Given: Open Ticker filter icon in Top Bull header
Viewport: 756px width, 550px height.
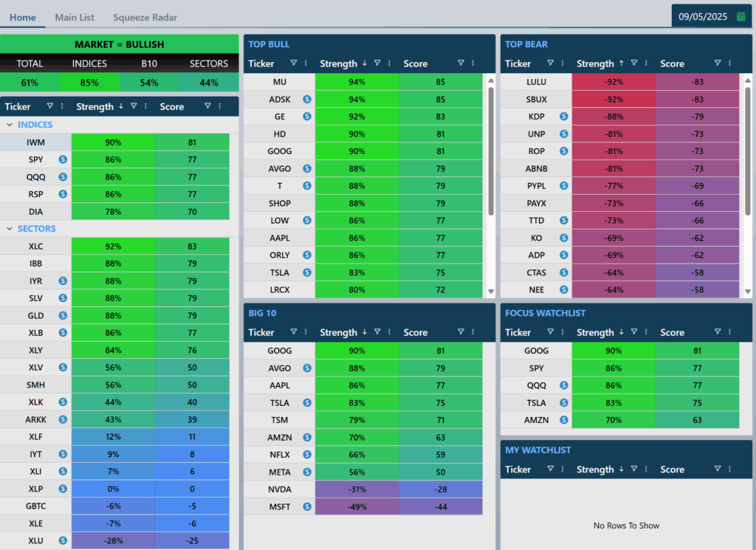Looking at the screenshot, I should (x=294, y=63).
